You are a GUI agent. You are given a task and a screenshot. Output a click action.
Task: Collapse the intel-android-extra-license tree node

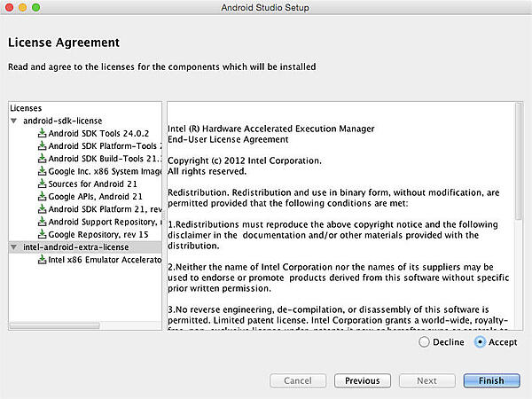tap(14, 247)
